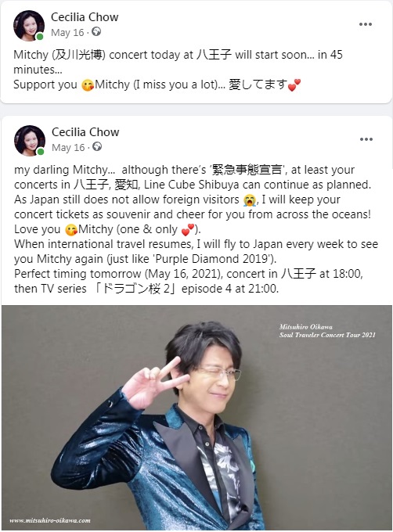The height and width of the screenshot is (532, 393).
Task: Open Cecilia Chow's avatar on the second post
Action: click(30, 141)
